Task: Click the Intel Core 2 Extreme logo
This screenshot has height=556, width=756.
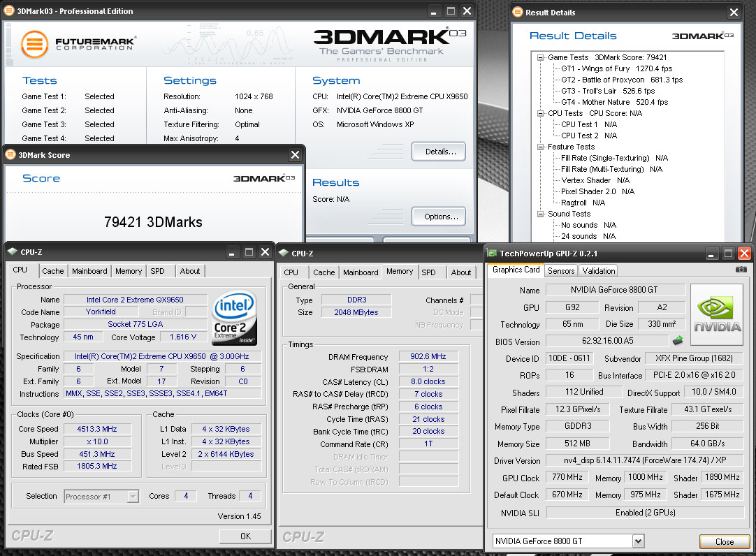Action: point(234,318)
